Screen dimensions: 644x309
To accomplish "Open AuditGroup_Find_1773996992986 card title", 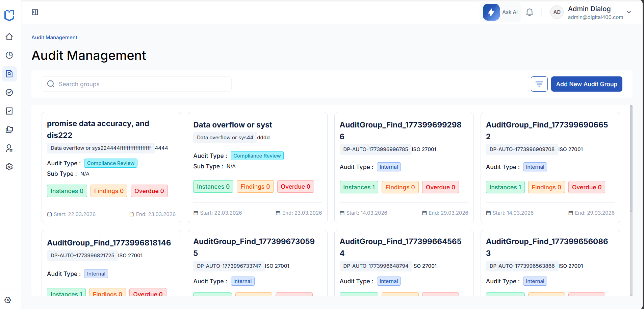I will click(401, 130).
